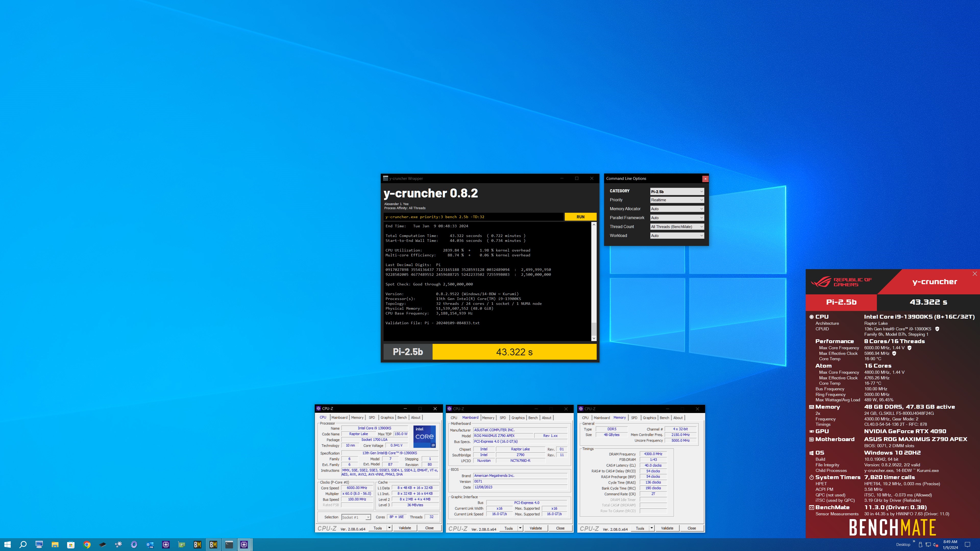Close the BenchMate result panel

[x=975, y=274]
